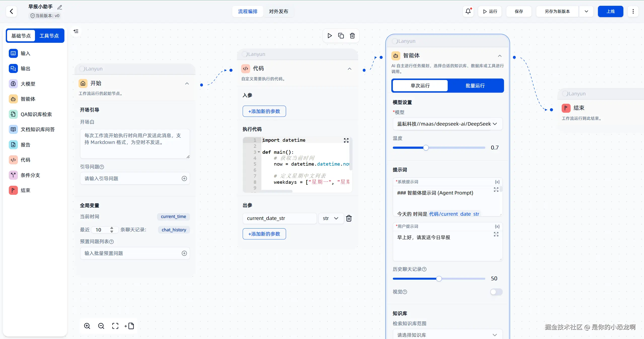Viewport: 644px width, 339px height.
Task: Click the 温度 temperature slider handle
Action: (426, 148)
